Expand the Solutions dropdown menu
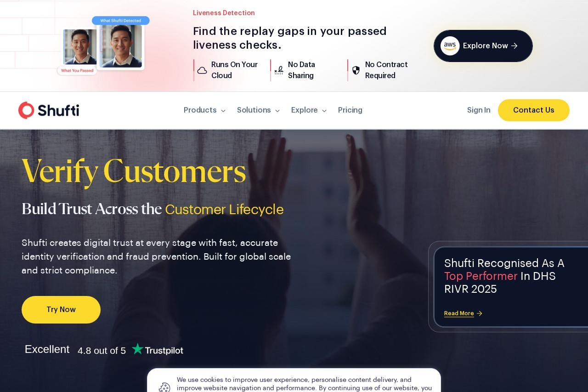Image resolution: width=588 pixels, height=392 pixels. tap(258, 110)
